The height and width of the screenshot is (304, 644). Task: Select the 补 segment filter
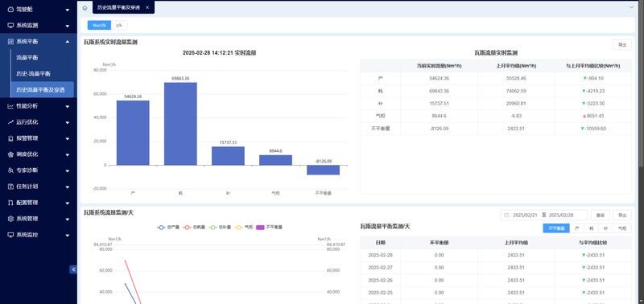tap(605, 228)
